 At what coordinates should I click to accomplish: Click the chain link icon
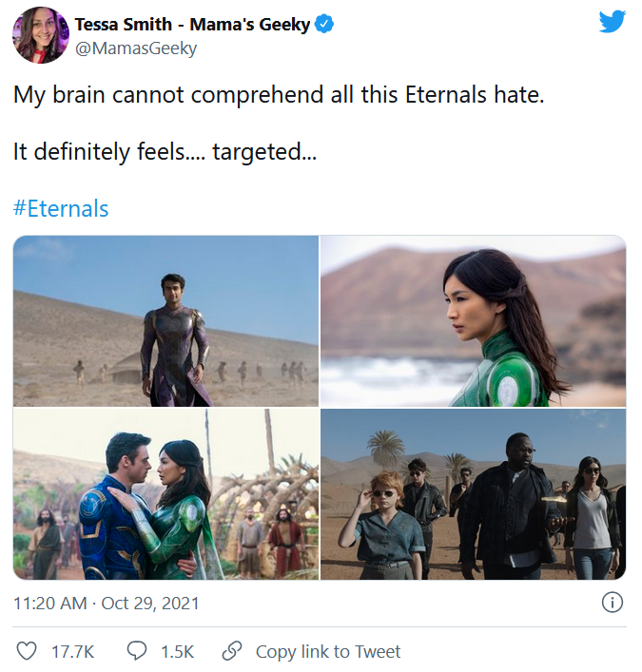(x=232, y=651)
